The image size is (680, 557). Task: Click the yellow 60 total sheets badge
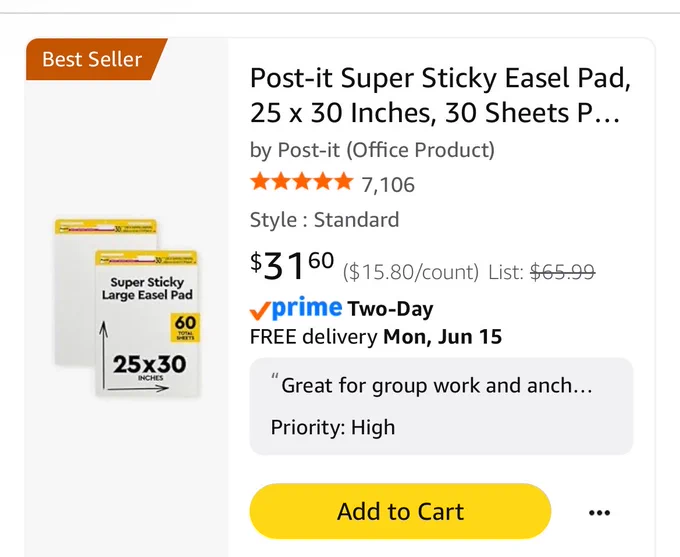[x=185, y=328]
